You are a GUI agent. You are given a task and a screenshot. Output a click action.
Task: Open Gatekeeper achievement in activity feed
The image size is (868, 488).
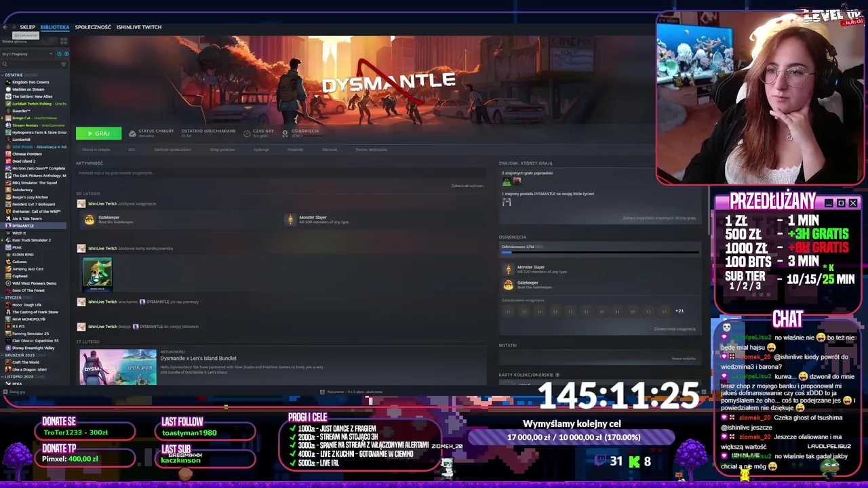(108, 220)
